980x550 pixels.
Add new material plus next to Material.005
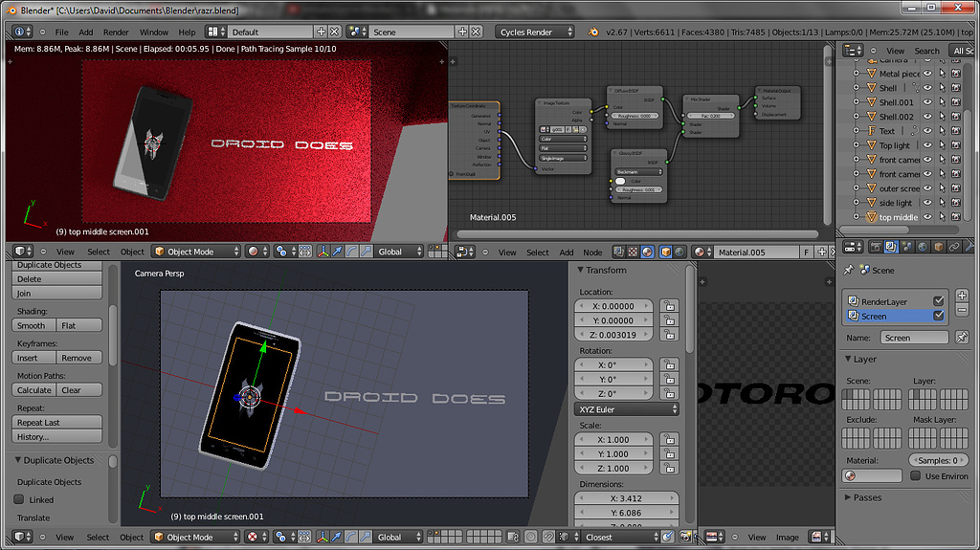[x=822, y=252]
